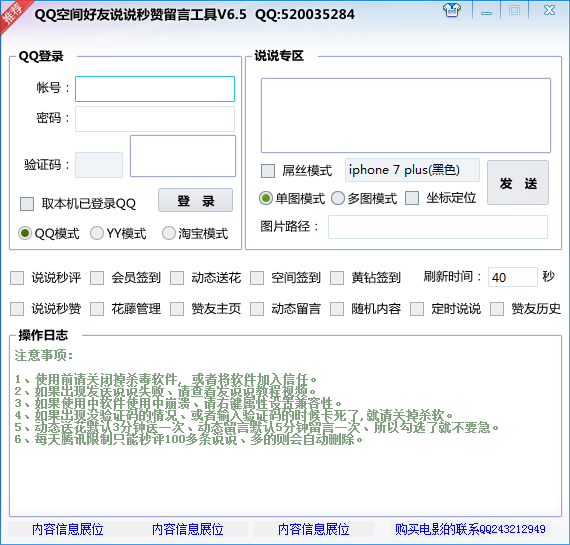The width and height of the screenshot is (570, 545).
Task: Click the 刷新时间 seconds field showing 40
Action: 513,277
